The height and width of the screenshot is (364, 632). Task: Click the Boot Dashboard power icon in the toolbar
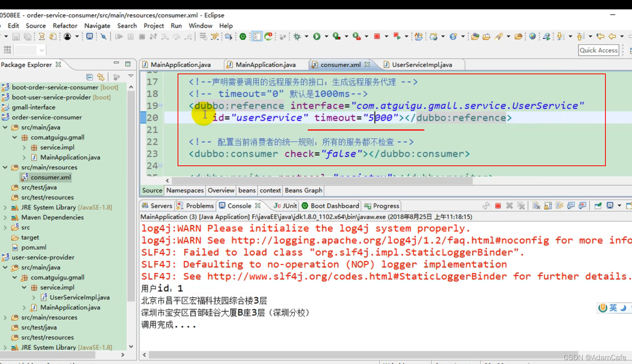[243, 36]
